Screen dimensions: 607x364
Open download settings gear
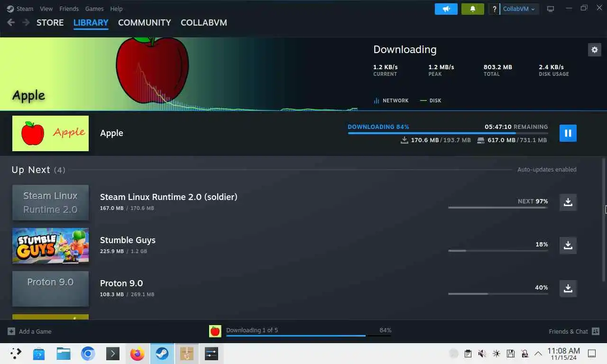(x=595, y=50)
